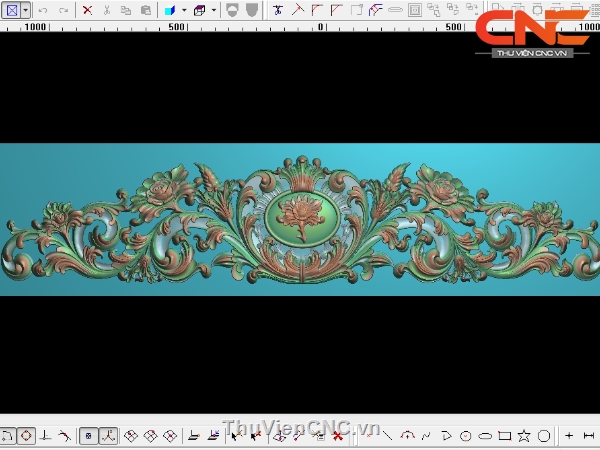600x450 pixels.
Task: Click the center flower medallion on the relief
Action: [x=302, y=219]
